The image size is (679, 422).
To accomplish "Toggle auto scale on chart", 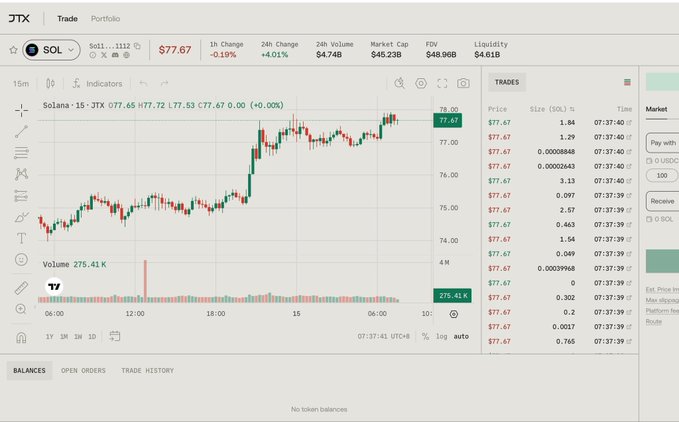I will 461,336.
